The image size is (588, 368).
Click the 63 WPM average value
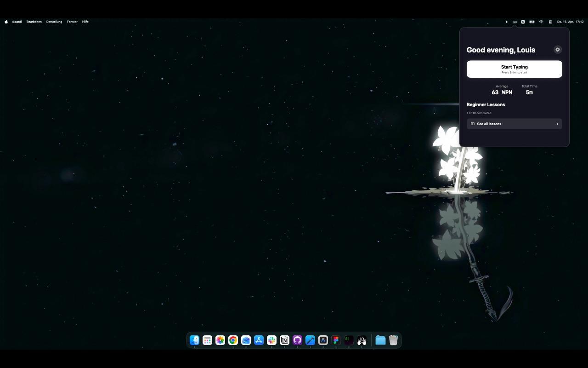(502, 92)
